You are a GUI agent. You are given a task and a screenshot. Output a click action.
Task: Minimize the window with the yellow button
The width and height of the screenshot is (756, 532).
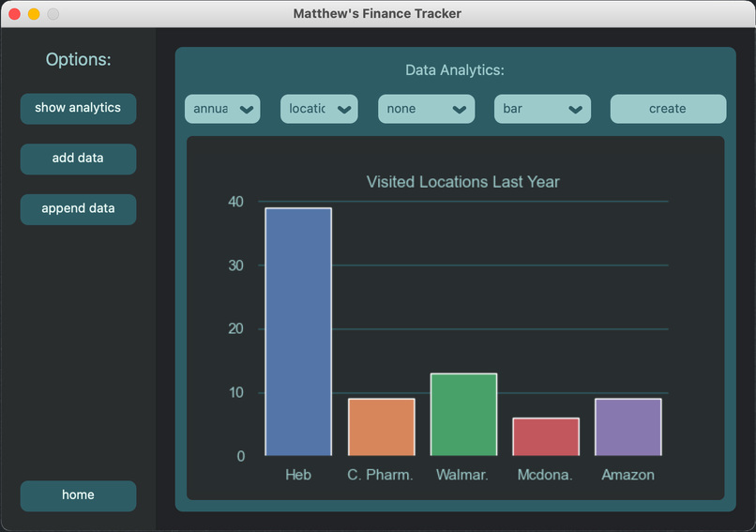coord(34,14)
